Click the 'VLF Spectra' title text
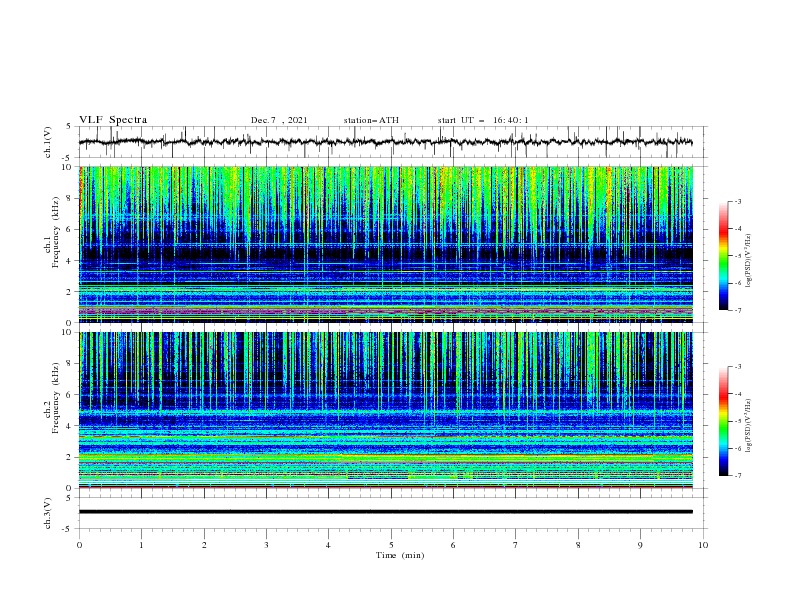 tap(113, 120)
